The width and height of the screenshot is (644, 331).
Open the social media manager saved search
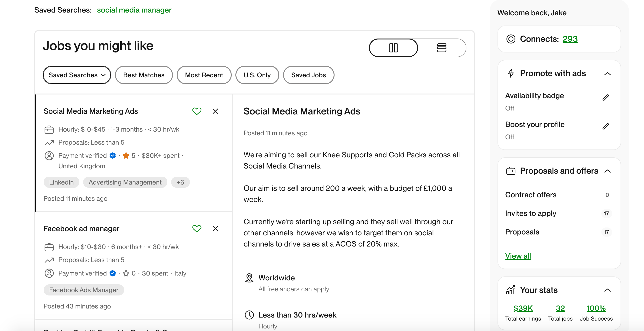(x=134, y=10)
